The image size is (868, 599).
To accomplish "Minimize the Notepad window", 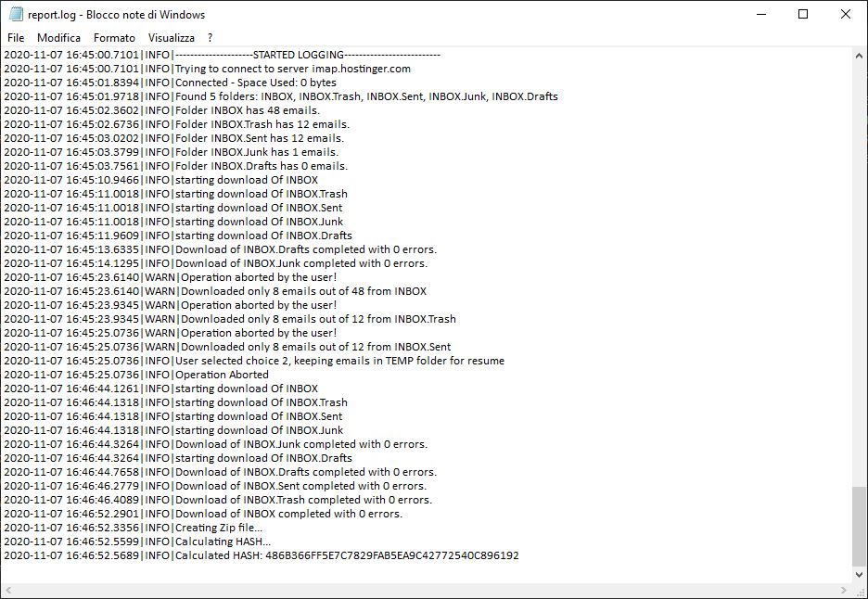I will [x=760, y=14].
